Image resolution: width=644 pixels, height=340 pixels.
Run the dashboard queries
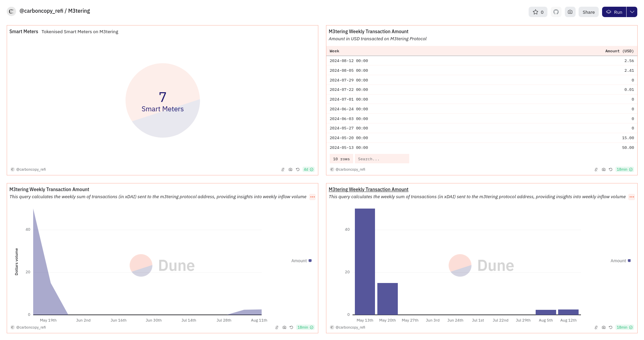click(614, 12)
